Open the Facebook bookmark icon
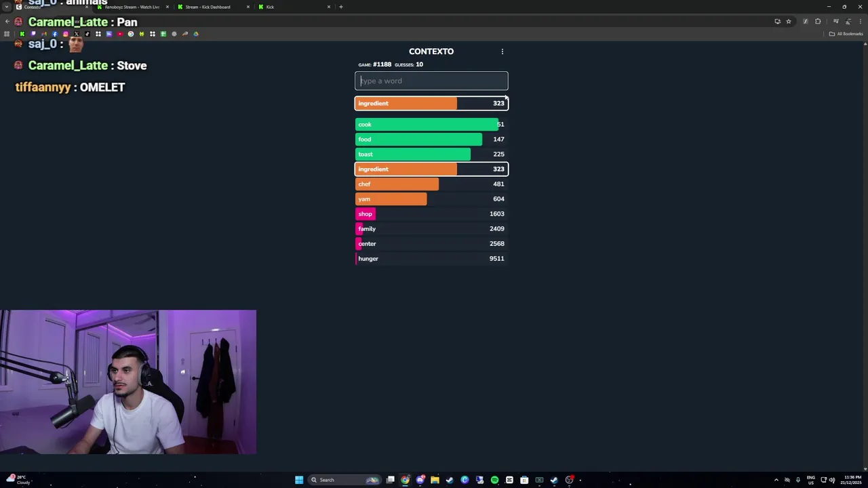 click(54, 34)
